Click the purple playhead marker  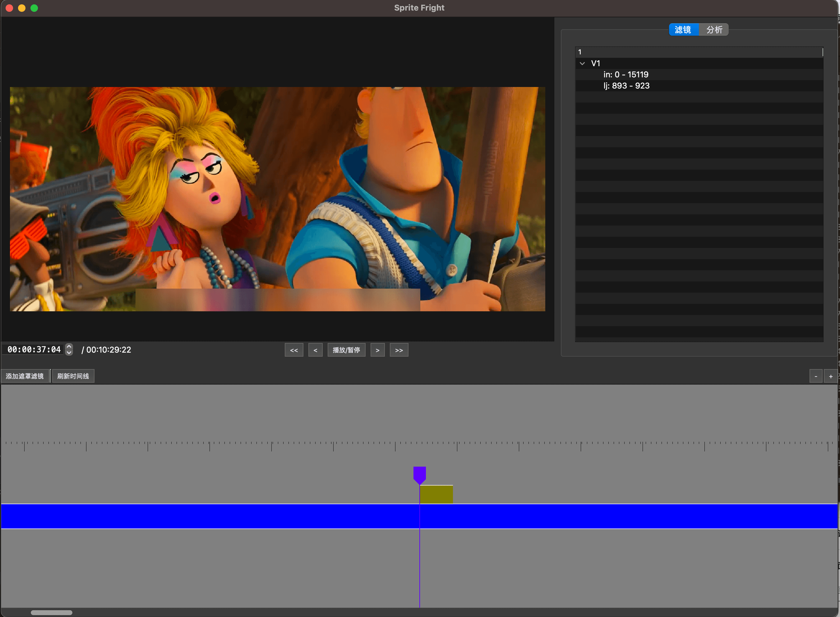[x=420, y=475]
